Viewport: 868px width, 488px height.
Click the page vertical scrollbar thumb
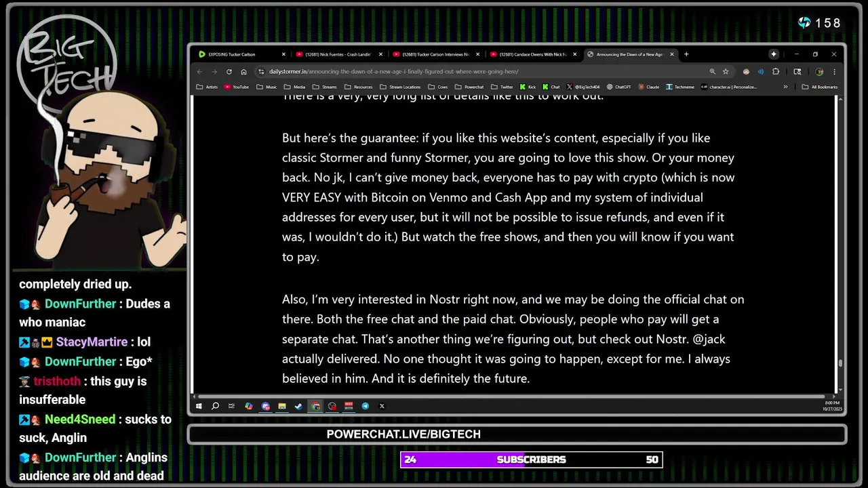click(841, 363)
